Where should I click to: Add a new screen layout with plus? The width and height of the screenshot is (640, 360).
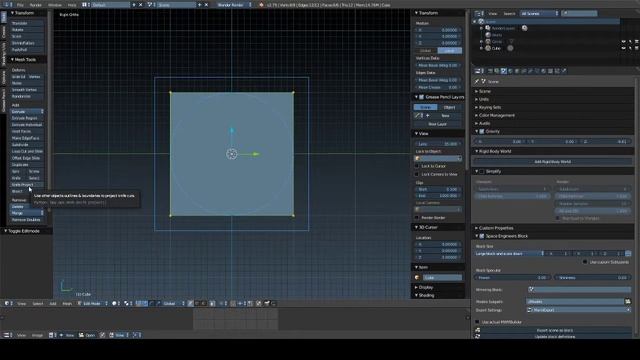coord(134,5)
